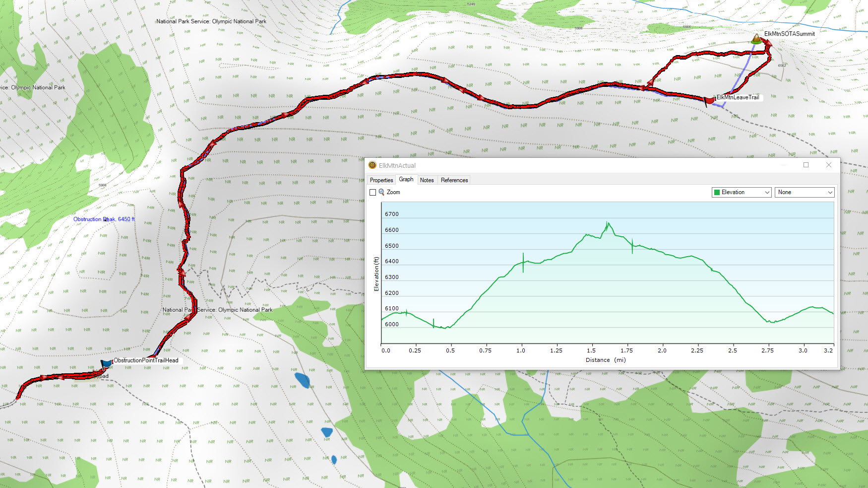Maximize the ElkMtnActual dialog window
The image size is (868, 488).
click(x=806, y=165)
